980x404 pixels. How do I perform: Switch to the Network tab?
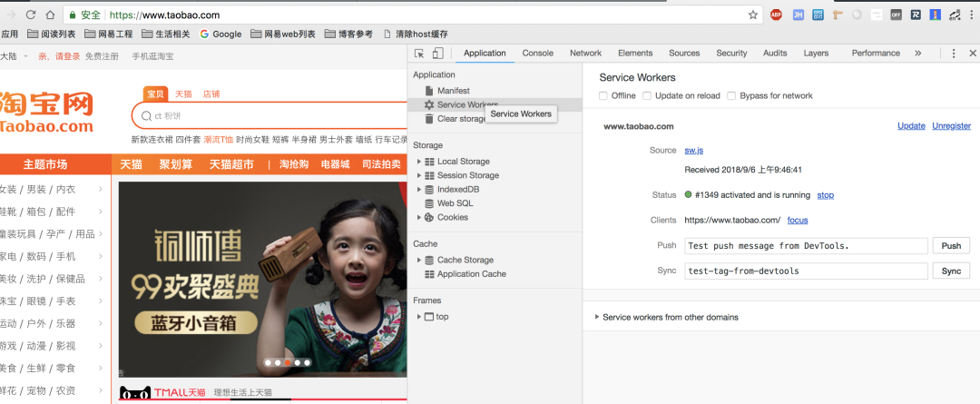pyautogui.click(x=585, y=54)
